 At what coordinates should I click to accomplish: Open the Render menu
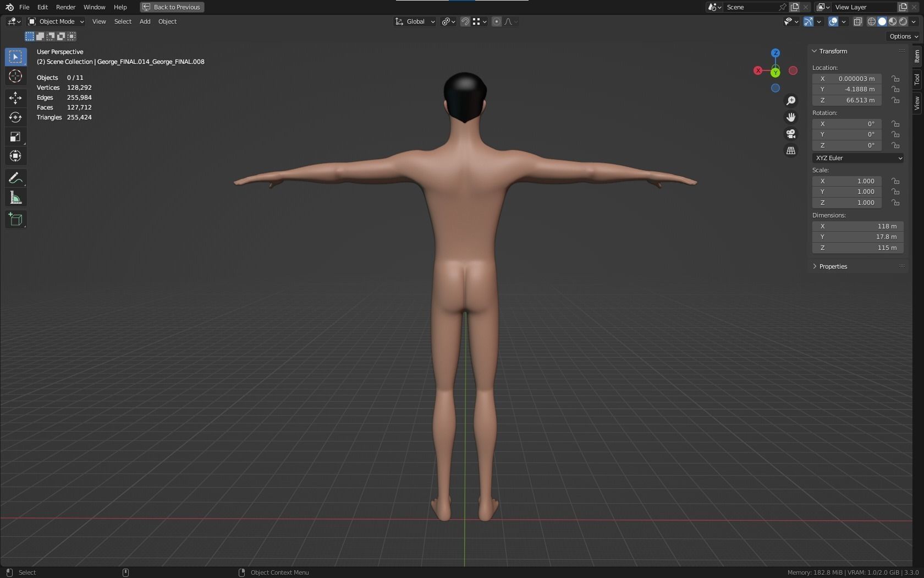[65, 7]
